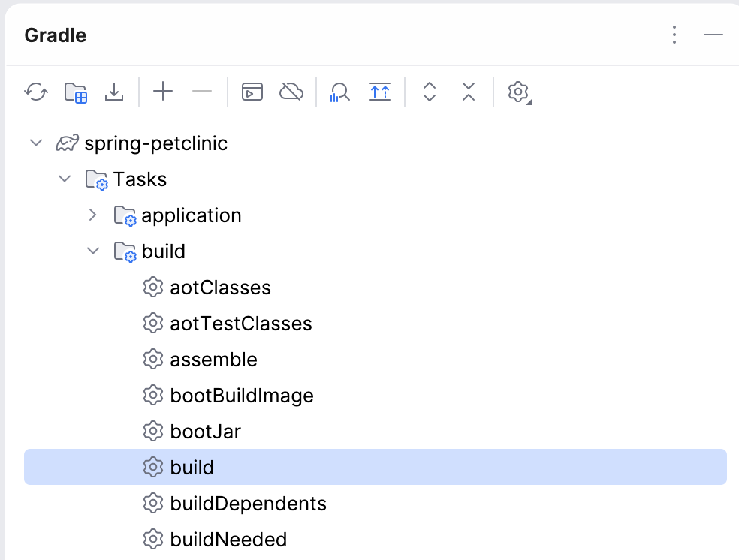This screenshot has height=560, width=739.
Task: Click the build tasks folder icon
Action: (124, 251)
